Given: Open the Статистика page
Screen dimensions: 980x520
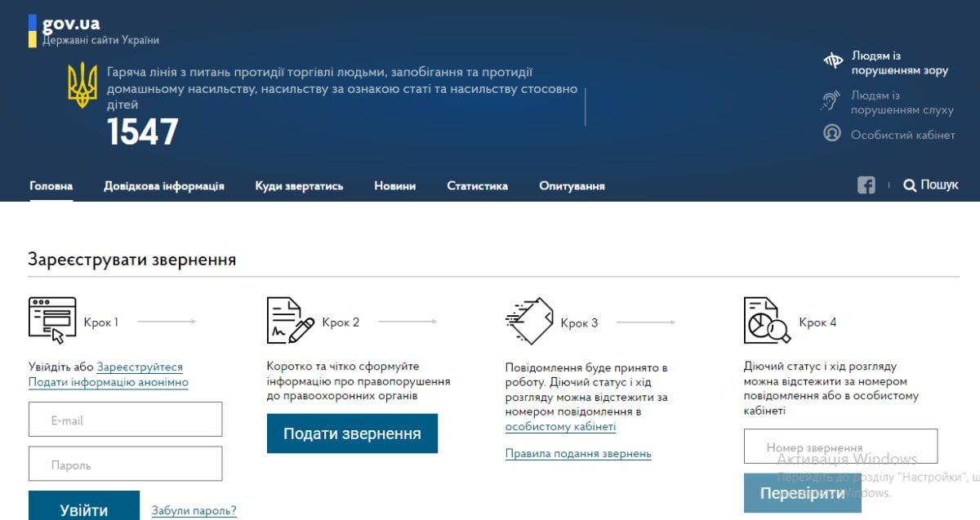Looking at the screenshot, I should point(477,186).
